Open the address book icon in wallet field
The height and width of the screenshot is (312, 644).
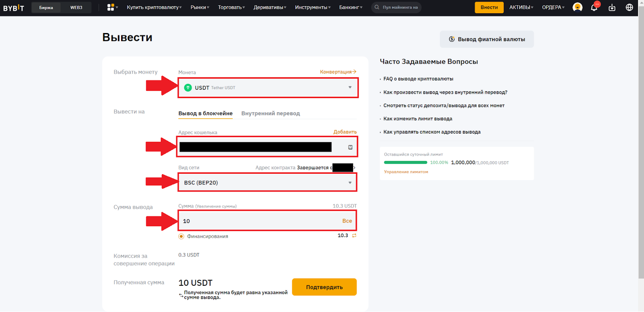350,147
